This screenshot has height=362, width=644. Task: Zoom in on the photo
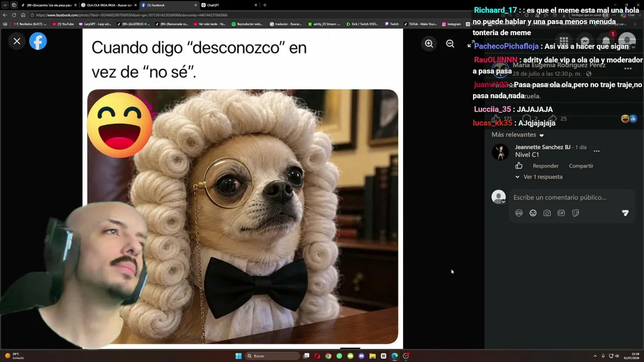(x=429, y=44)
